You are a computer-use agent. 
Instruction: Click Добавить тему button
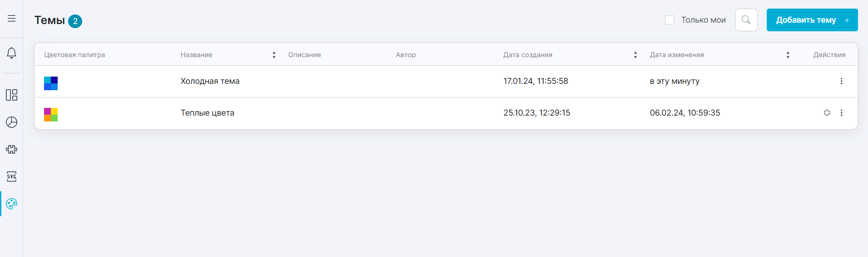click(812, 20)
